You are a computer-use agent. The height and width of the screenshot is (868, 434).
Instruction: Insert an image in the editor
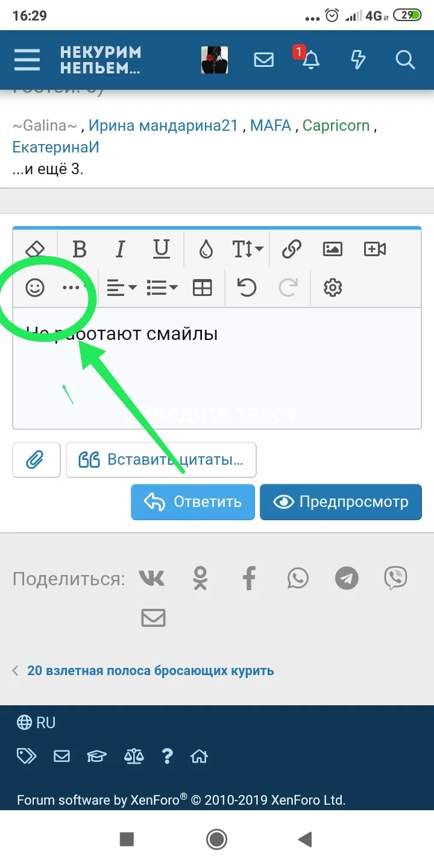coord(332,248)
